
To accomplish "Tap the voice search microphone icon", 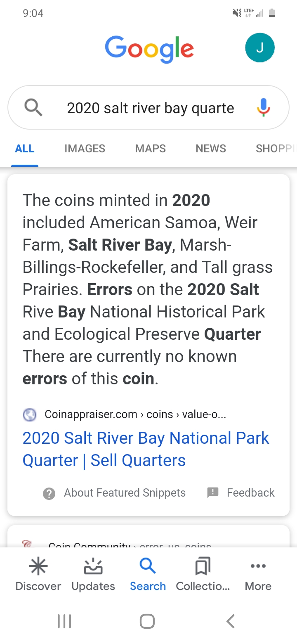I will (263, 108).
